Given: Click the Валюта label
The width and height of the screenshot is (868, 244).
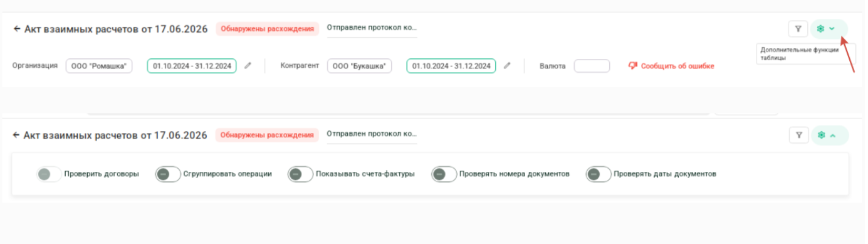Looking at the screenshot, I should [553, 65].
